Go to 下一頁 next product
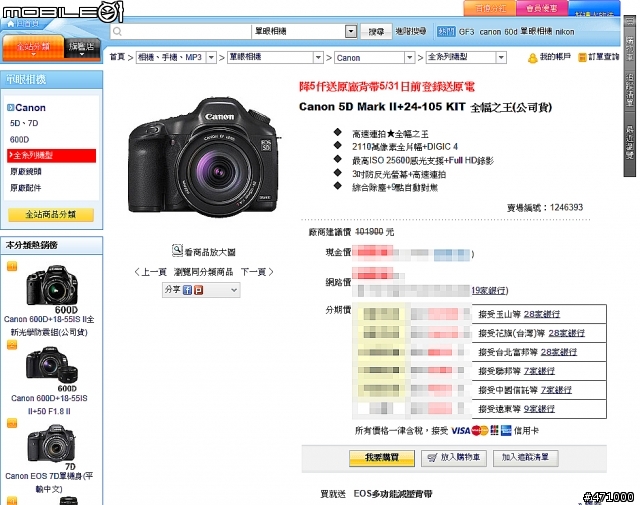Viewport: 640px width, 505px height. tap(257, 272)
